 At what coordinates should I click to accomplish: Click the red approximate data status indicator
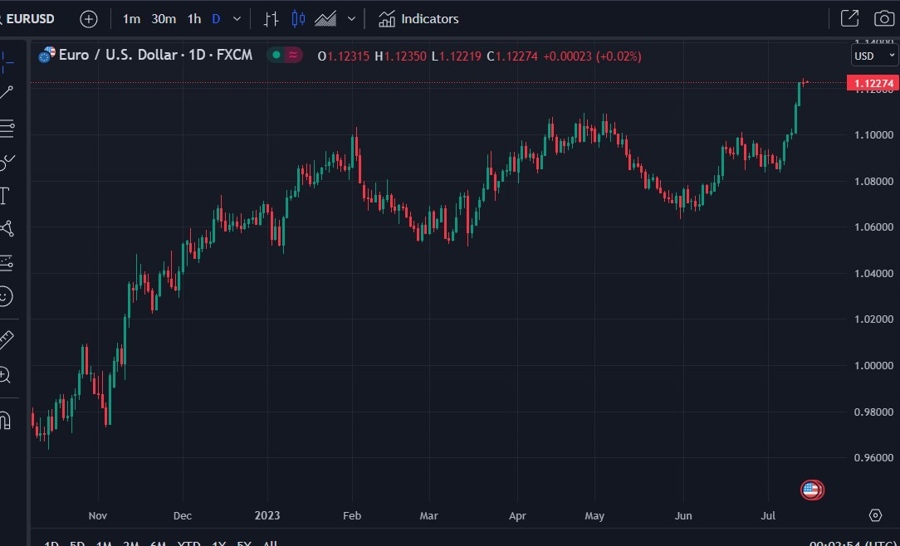(x=293, y=55)
